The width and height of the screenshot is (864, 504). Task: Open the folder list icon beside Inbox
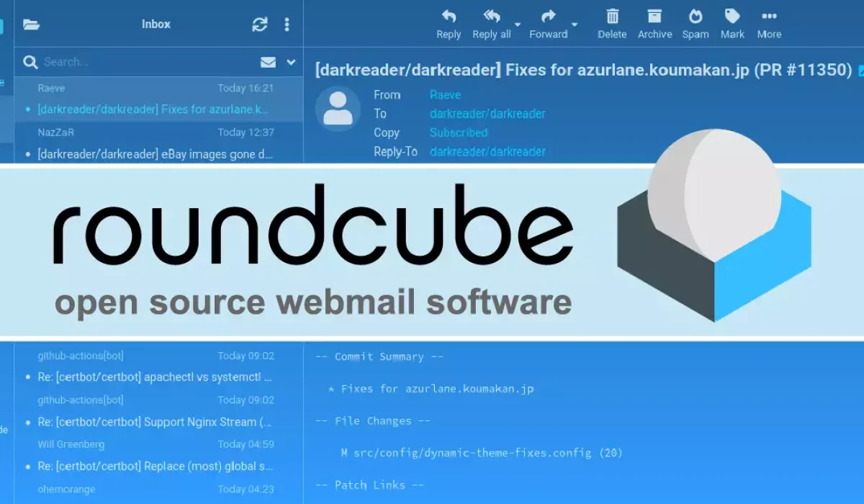pyautogui.click(x=31, y=23)
